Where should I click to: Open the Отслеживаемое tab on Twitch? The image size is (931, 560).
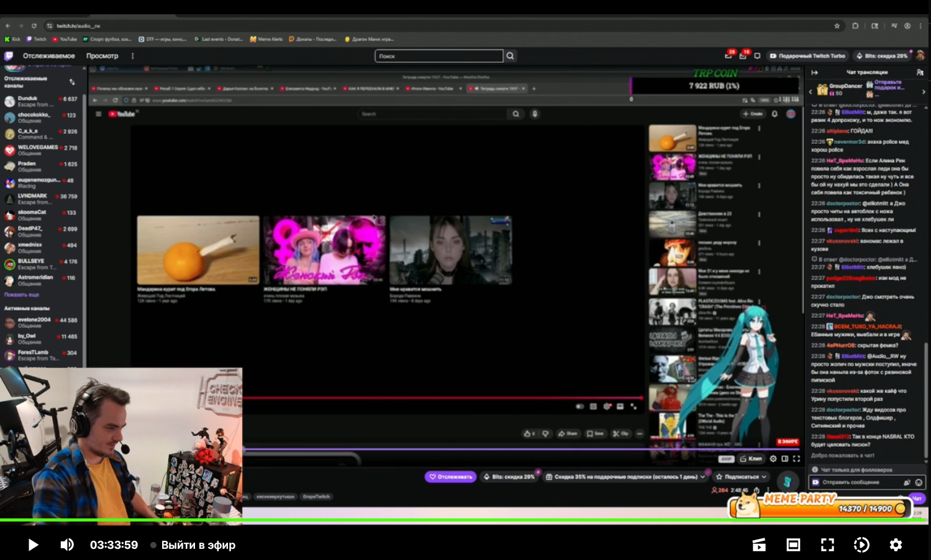coord(49,56)
